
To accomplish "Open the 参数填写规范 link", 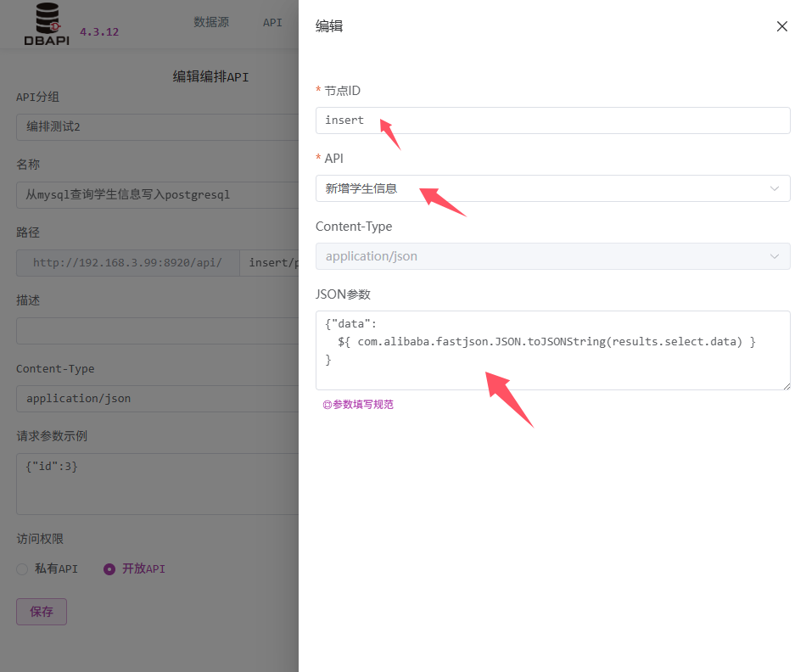I will 358,405.
